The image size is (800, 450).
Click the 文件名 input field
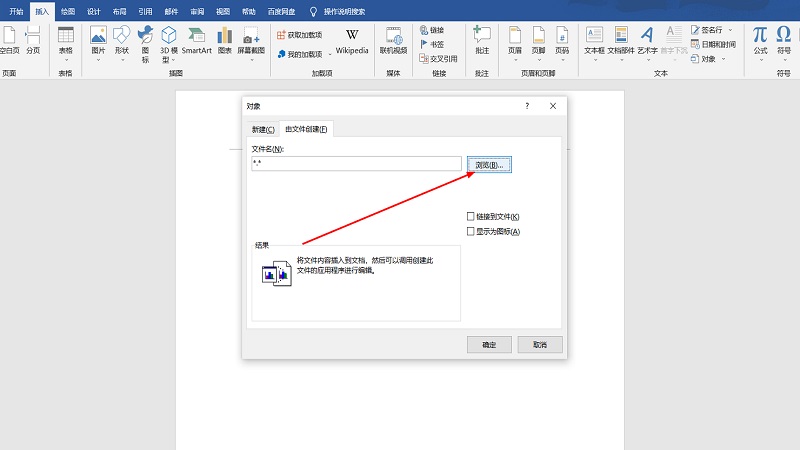click(x=356, y=164)
